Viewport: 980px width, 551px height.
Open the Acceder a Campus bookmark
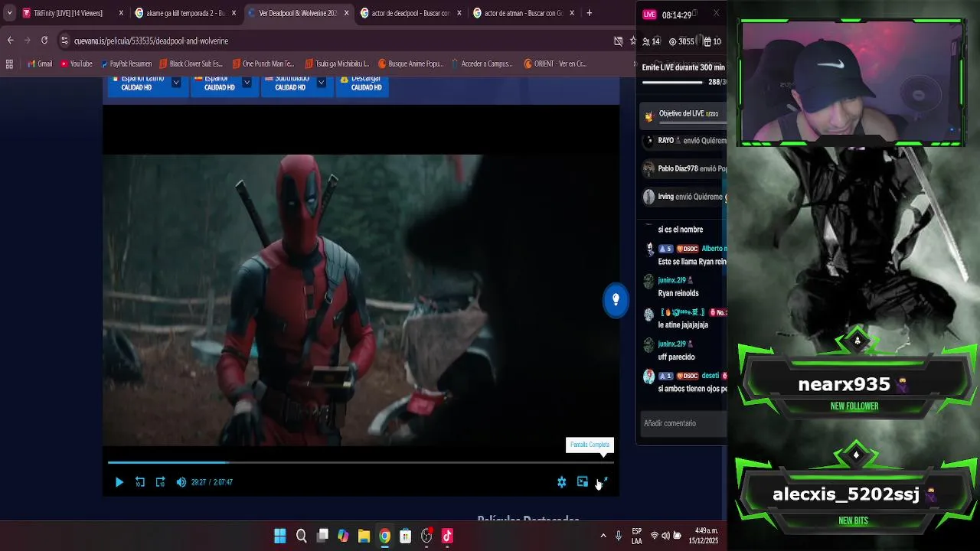pyautogui.click(x=482, y=64)
